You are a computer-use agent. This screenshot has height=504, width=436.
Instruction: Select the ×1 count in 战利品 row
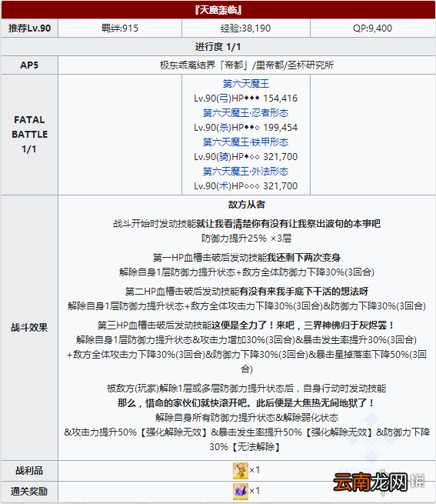[x=255, y=470]
